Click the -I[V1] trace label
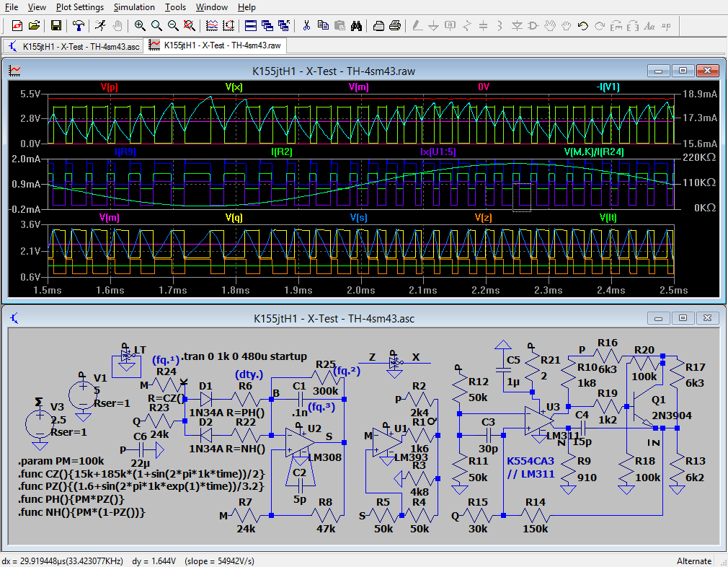 [607, 87]
